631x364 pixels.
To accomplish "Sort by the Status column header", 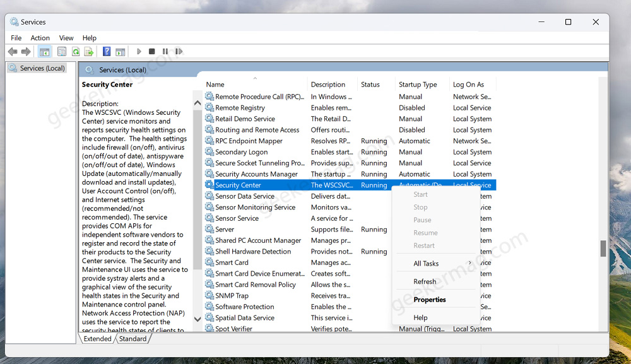I will (376, 85).
